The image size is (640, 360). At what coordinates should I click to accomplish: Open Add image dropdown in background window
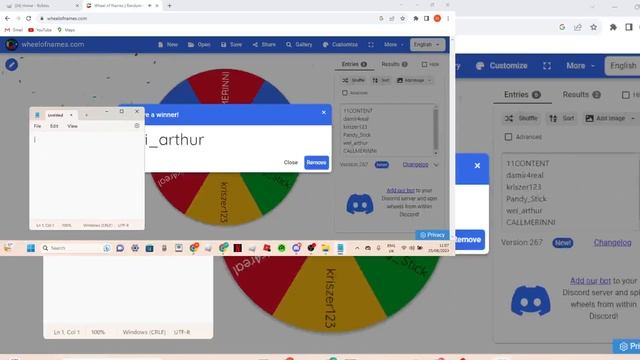(x=610, y=118)
